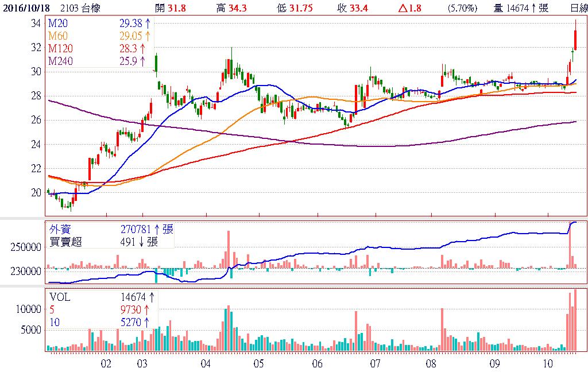Select the M240 moving average legend label
Viewport: 588px width, 380px height.
pyautogui.click(x=61, y=61)
